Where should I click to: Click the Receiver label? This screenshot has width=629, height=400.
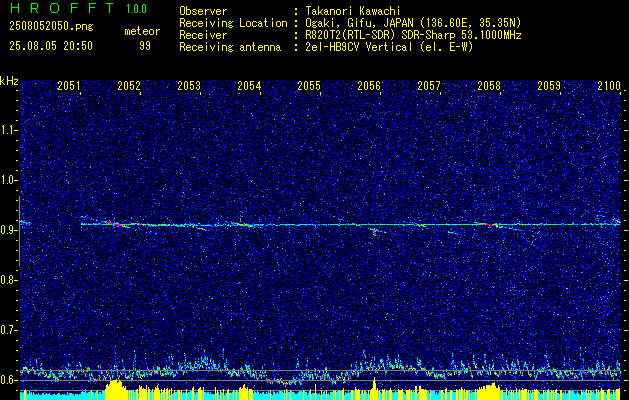click(x=203, y=35)
